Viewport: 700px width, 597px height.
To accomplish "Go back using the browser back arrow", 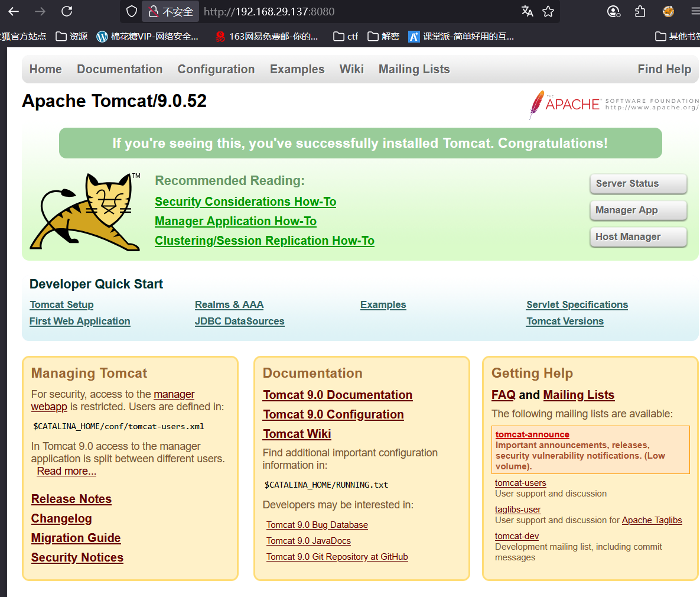I will [x=14, y=12].
